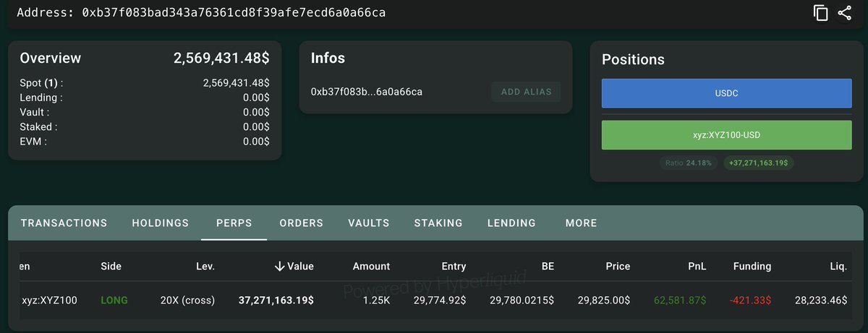
Task: Open the STAKING tab
Action: click(x=438, y=223)
